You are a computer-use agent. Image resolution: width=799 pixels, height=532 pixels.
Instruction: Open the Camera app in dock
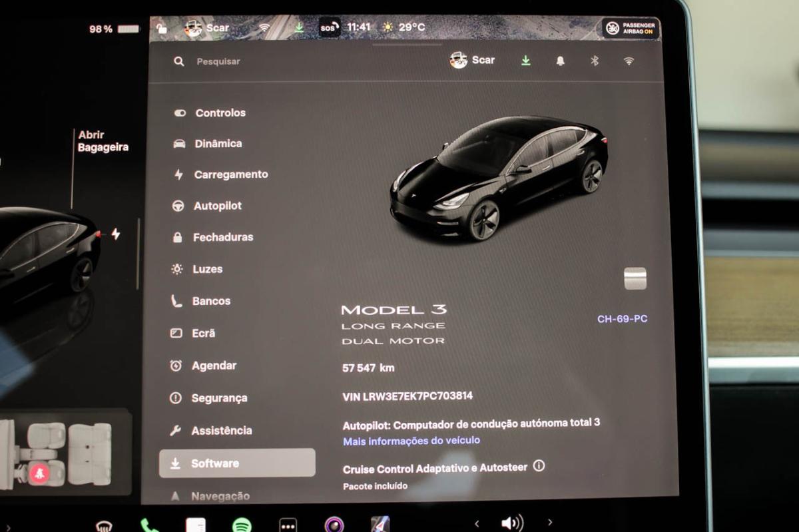334,525
